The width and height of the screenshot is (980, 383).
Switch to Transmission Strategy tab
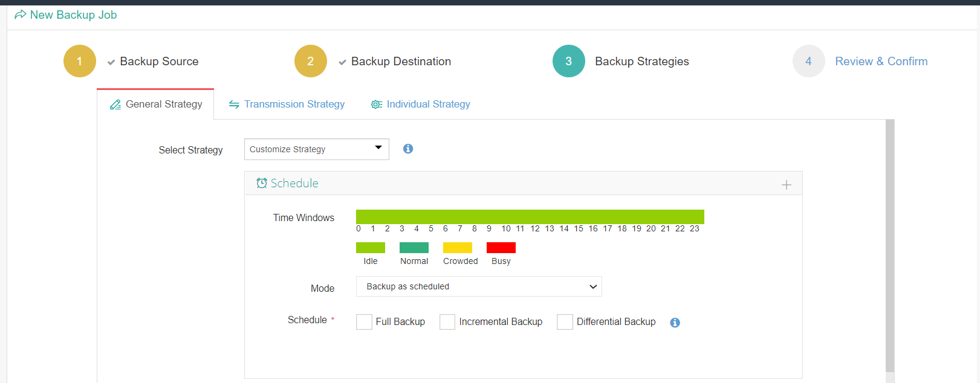287,104
